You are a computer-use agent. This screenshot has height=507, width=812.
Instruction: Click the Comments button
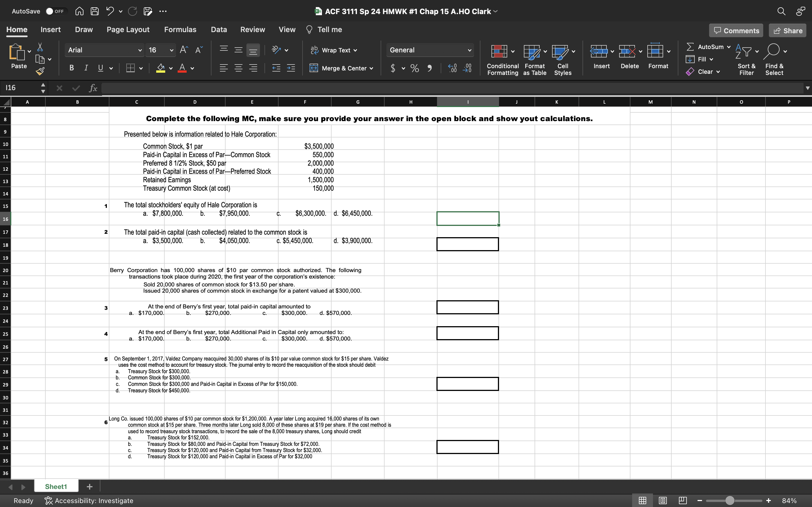[x=736, y=30]
